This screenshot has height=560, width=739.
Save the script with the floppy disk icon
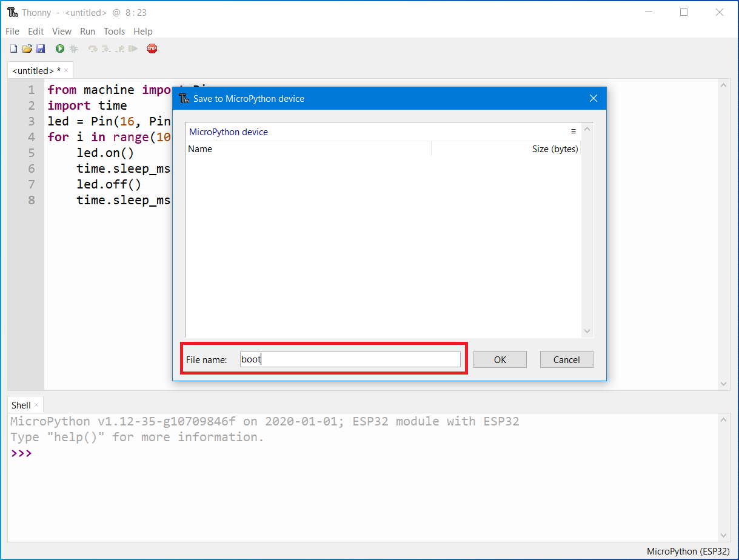[x=41, y=48]
